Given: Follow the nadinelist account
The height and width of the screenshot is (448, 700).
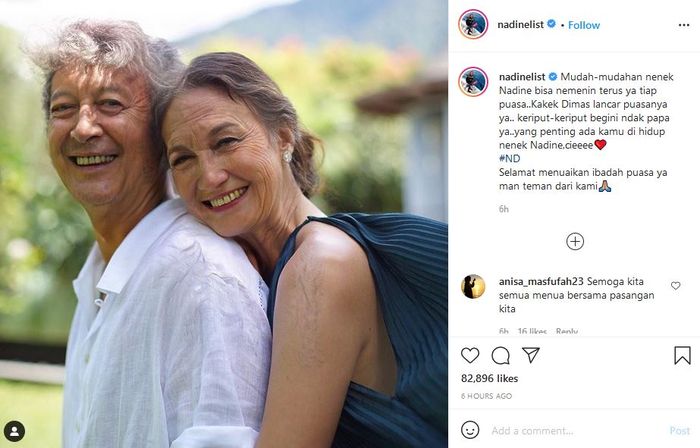Looking at the screenshot, I should click(584, 25).
